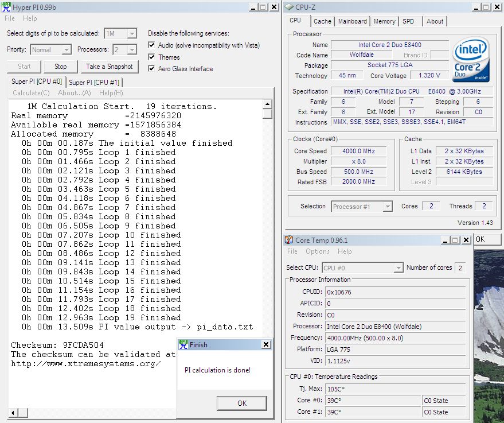Open the Calculate(C) menu
Viewport: 504px width, 423px height.
coord(31,93)
